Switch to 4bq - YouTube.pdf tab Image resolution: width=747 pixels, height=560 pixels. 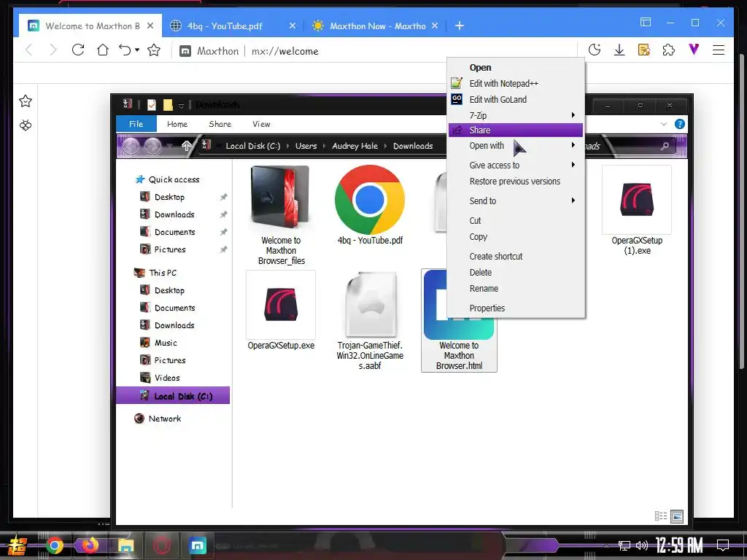point(225,26)
